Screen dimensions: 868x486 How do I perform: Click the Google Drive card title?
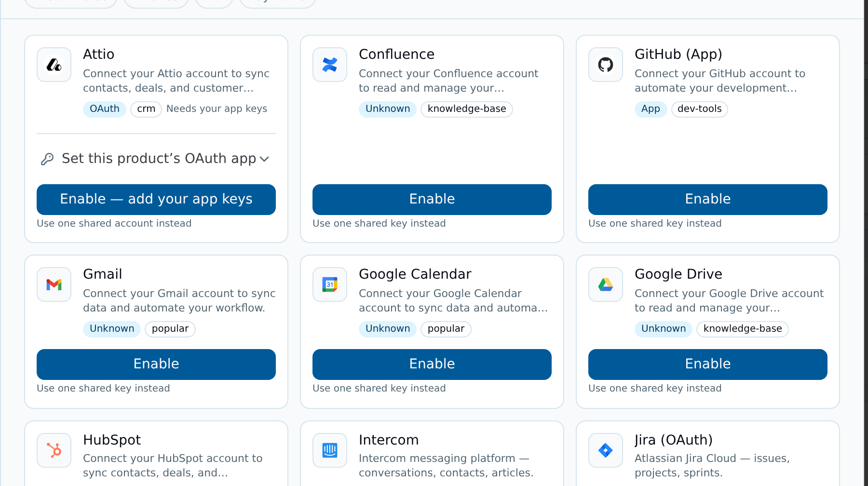(678, 274)
